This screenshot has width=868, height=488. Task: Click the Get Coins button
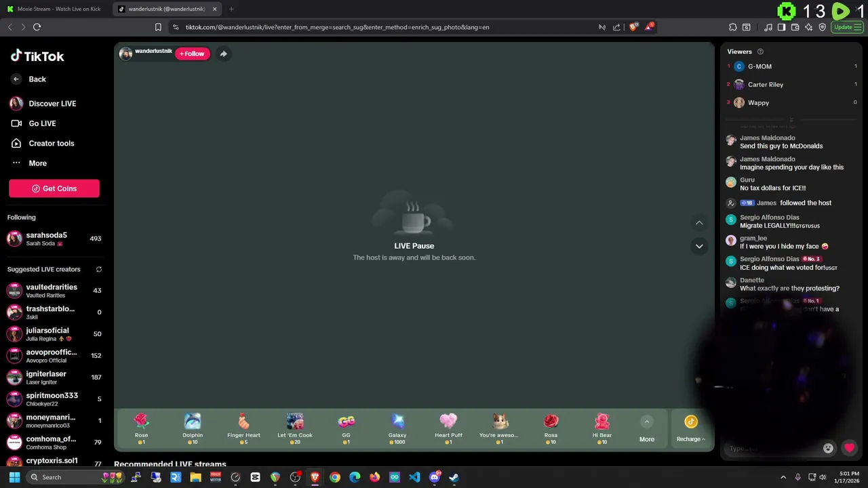[54, 188]
